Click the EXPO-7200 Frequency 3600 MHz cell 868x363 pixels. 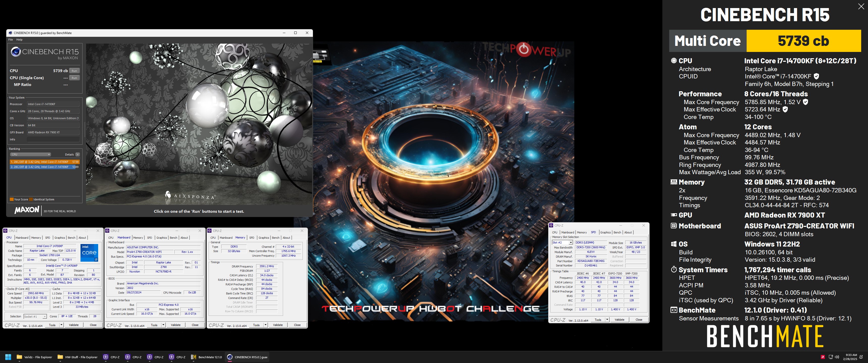pyautogui.click(x=615, y=278)
